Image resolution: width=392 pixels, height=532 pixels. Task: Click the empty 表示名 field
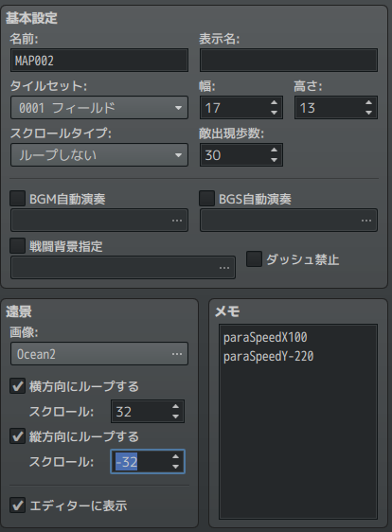289,61
